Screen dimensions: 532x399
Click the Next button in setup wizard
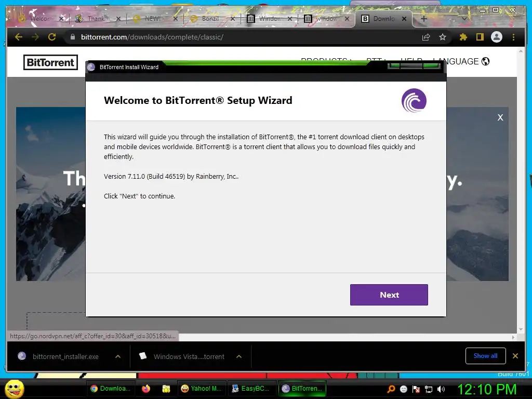[389, 295]
